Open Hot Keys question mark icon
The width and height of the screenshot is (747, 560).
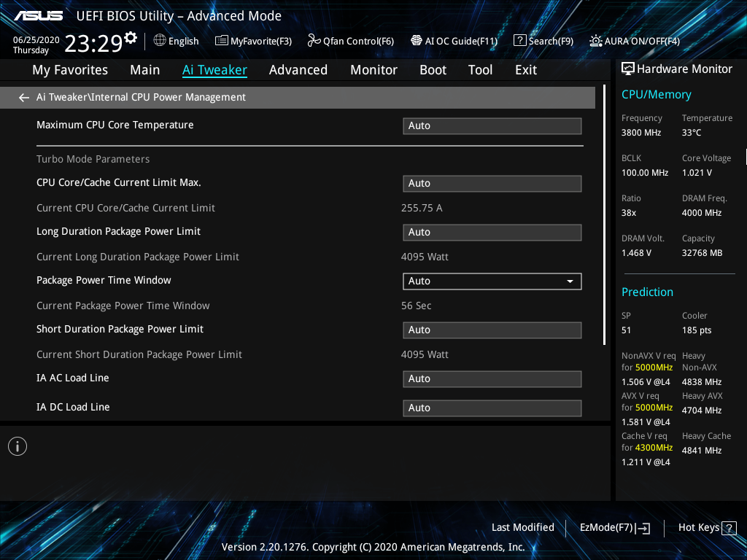tap(729, 528)
